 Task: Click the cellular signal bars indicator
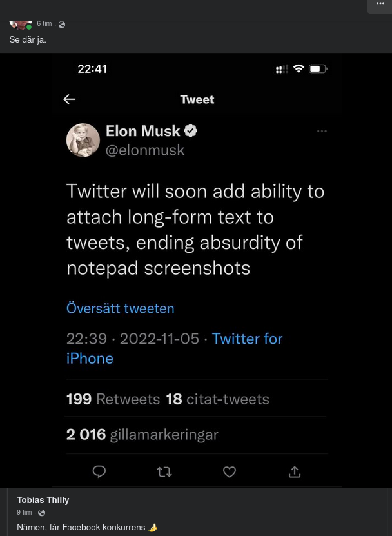point(282,68)
